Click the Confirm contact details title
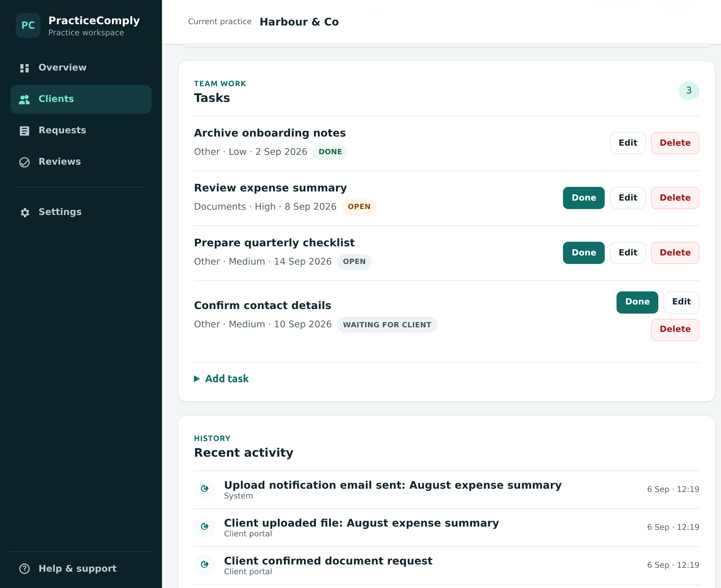The image size is (721, 588). (262, 305)
